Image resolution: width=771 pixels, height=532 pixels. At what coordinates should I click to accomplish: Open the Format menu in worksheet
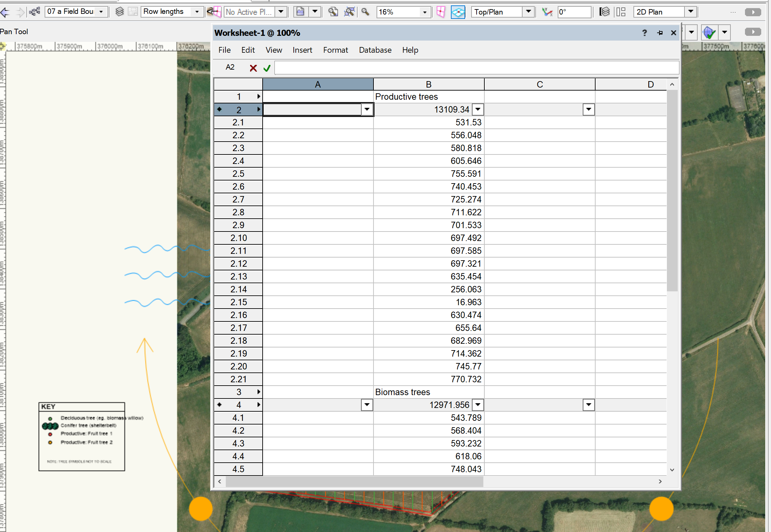(x=335, y=50)
